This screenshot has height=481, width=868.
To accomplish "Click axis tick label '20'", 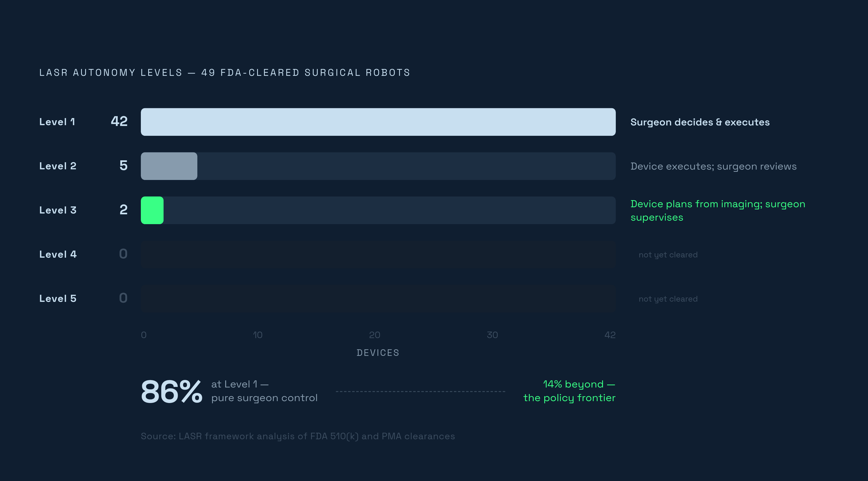I will [374, 335].
